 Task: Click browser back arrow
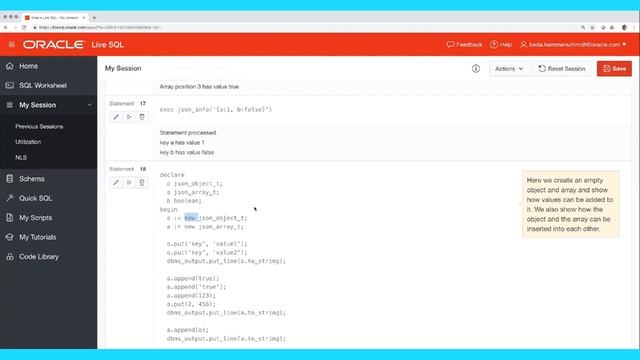(x=6, y=28)
